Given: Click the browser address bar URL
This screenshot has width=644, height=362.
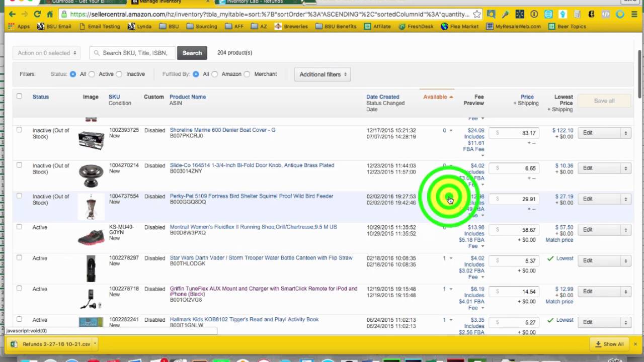Looking at the screenshot, I should (270, 14).
